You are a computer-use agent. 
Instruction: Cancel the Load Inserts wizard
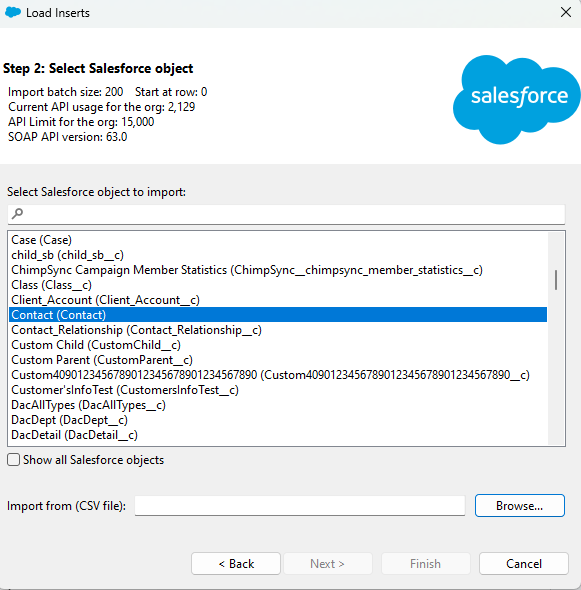tap(524, 564)
